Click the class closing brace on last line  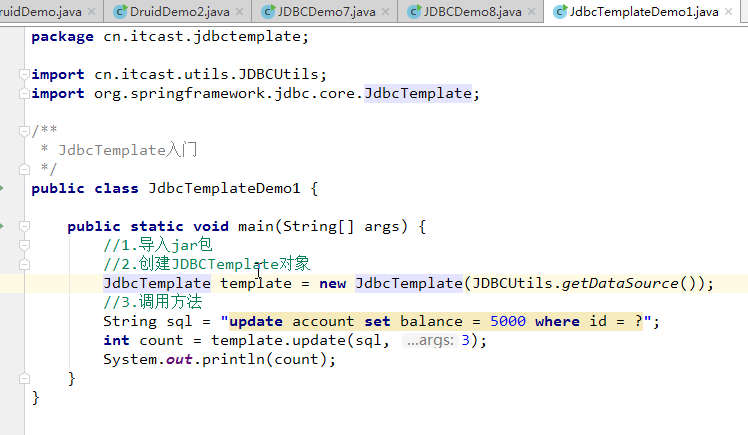[x=35, y=398]
